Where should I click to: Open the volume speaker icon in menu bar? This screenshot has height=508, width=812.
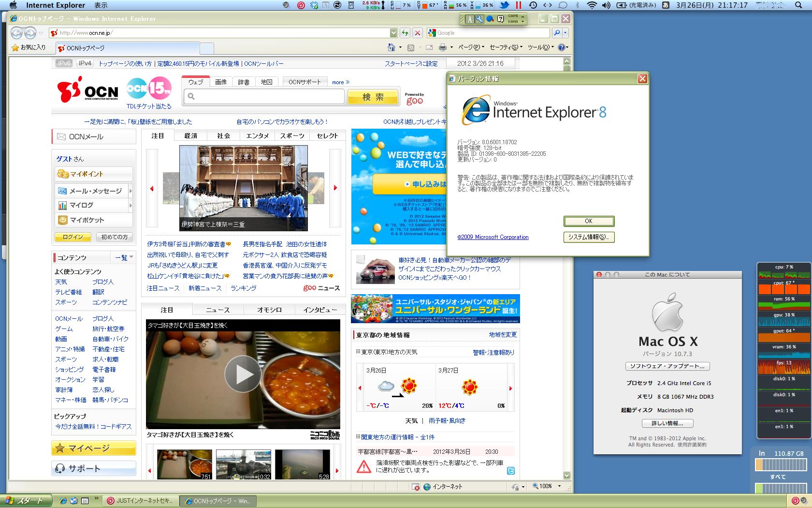pyautogui.click(x=606, y=5)
